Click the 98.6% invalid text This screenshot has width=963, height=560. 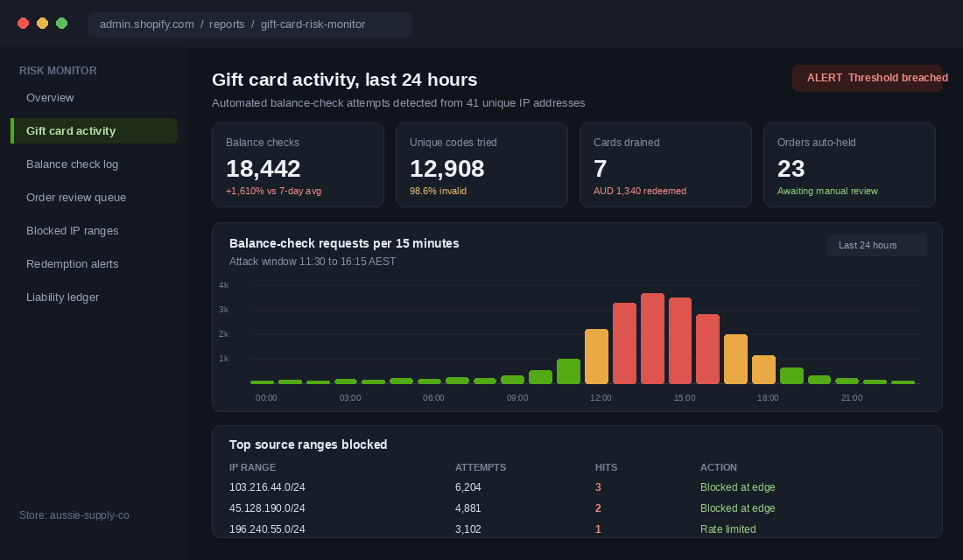tap(438, 191)
